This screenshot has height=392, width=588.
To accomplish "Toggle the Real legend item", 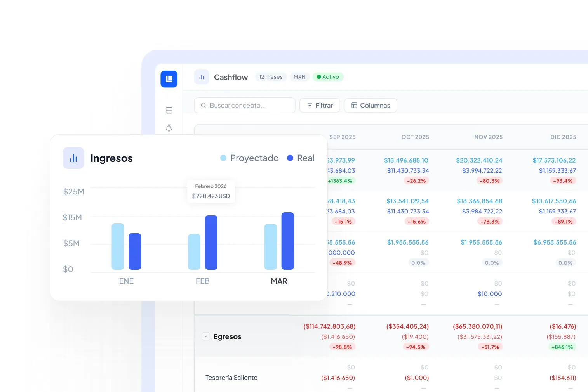I will [301, 158].
